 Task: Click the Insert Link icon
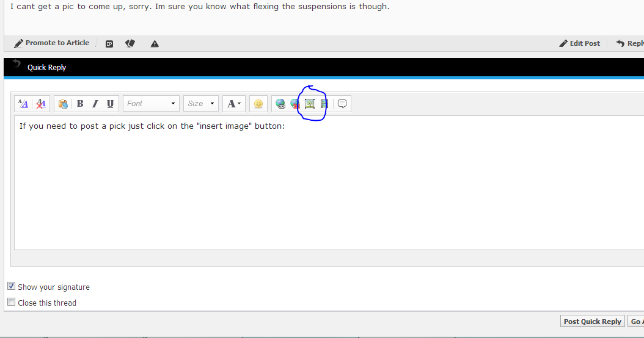(x=280, y=104)
